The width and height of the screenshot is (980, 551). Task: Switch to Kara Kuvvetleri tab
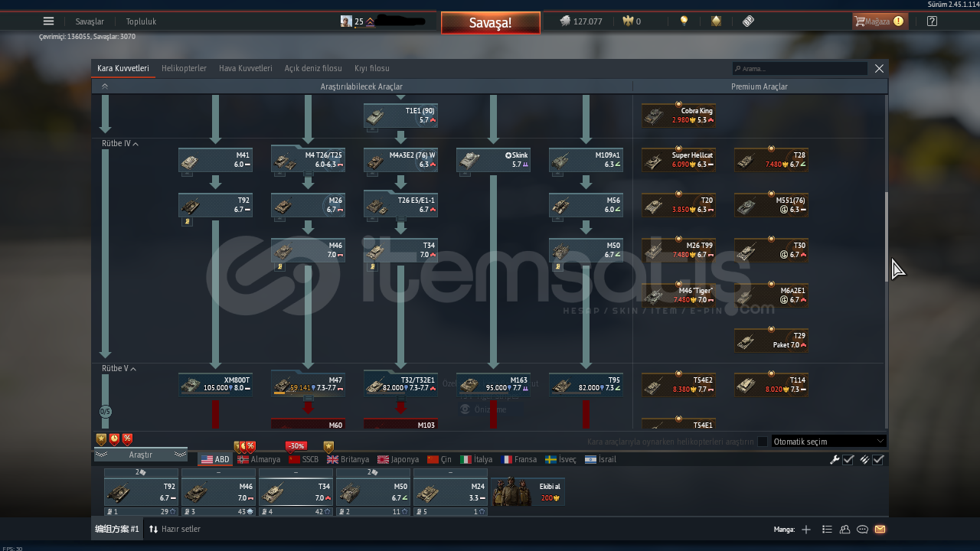coord(123,68)
